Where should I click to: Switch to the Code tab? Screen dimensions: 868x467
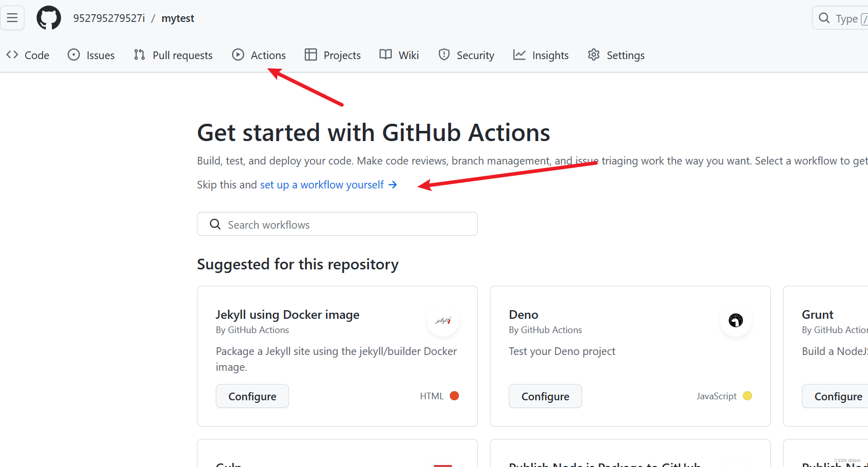click(x=28, y=55)
